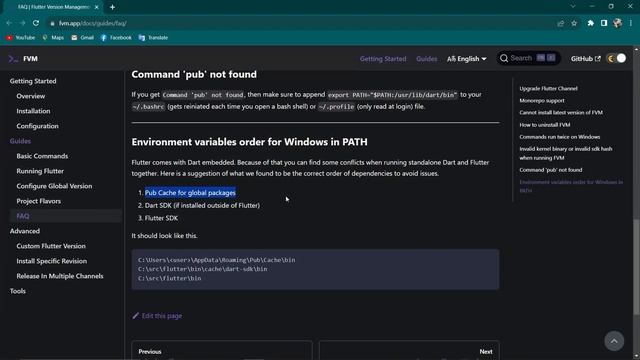
Task: Click the browser forward arrow
Action: [22, 23]
